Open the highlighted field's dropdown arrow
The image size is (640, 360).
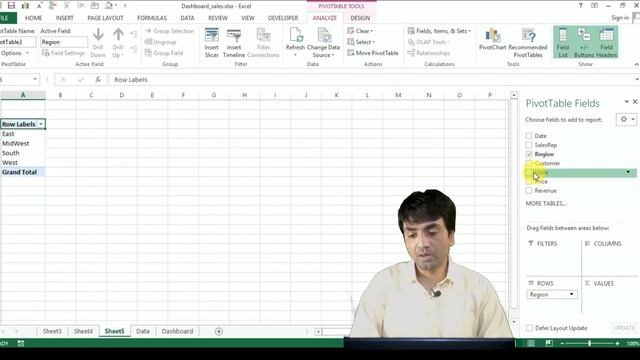(x=628, y=172)
